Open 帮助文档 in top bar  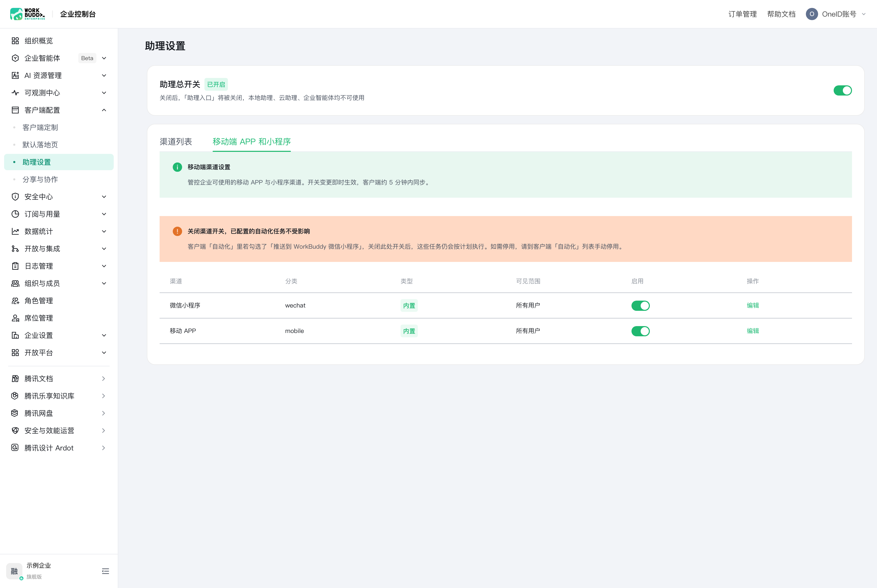click(x=781, y=14)
